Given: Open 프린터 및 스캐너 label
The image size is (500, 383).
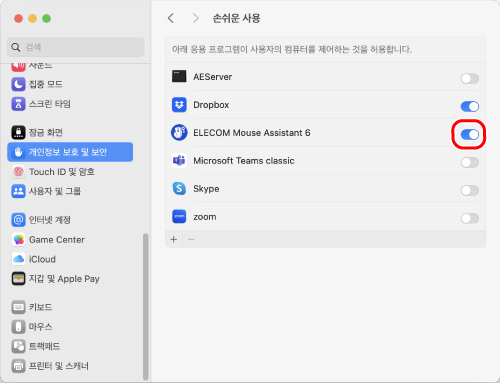Looking at the screenshot, I should pyautogui.click(x=59, y=366).
